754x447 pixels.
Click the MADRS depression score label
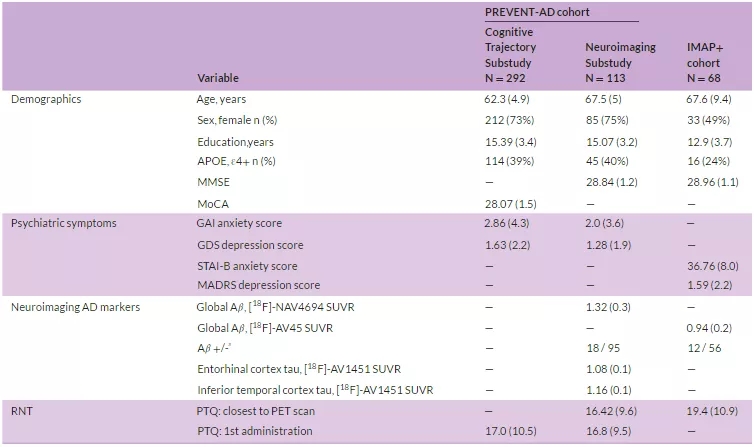(258, 285)
